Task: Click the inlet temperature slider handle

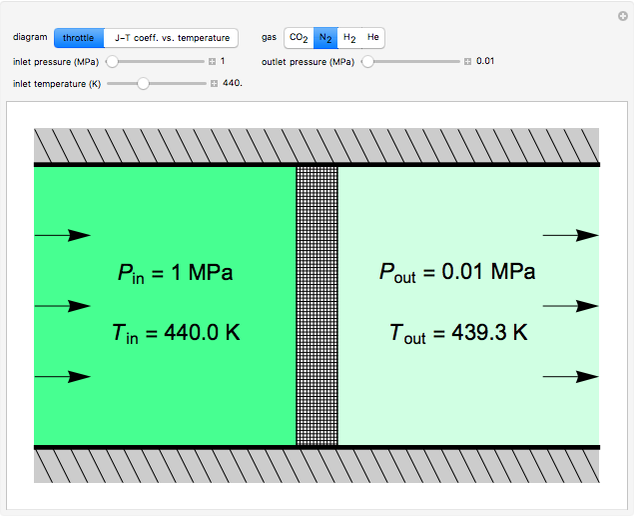Action: (143, 83)
